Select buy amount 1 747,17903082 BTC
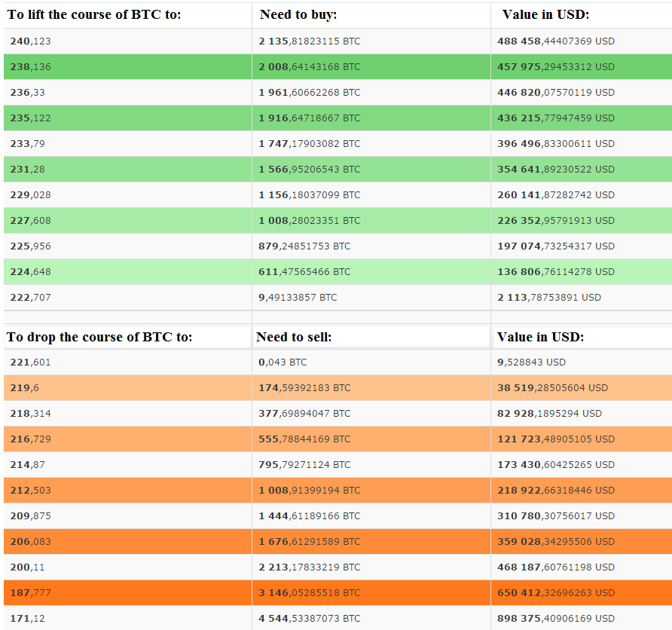Image resolution: width=672 pixels, height=630 pixels. [x=310, y=144]
